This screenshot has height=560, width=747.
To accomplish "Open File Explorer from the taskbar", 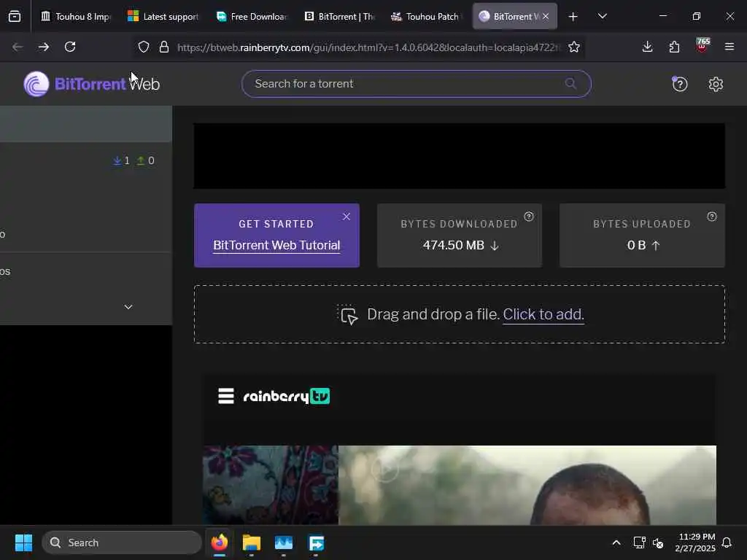I will [252, 542].
